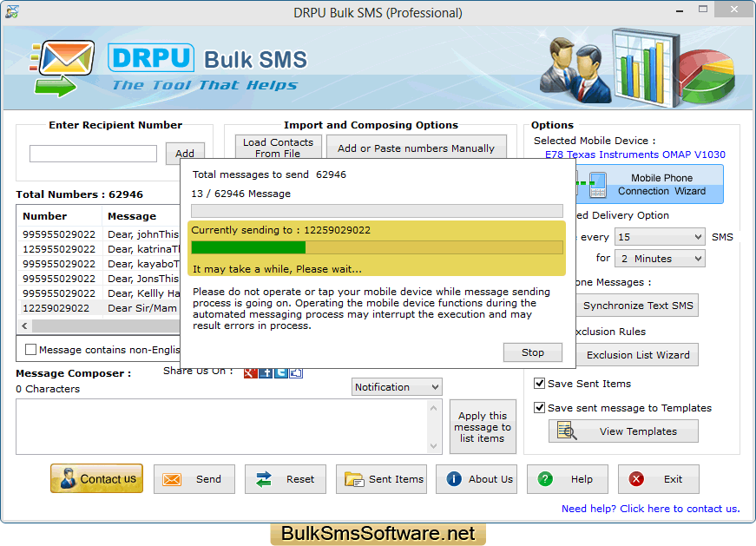View Templates with the magnifier document icon
The width and height of the screenshot is (756, 546).
coord(623,431)
